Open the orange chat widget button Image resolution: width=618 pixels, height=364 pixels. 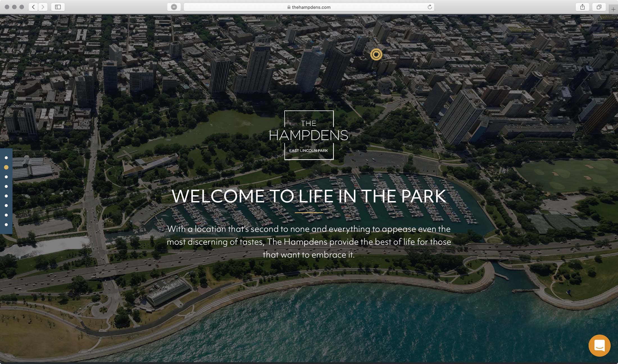pos(599,345)
